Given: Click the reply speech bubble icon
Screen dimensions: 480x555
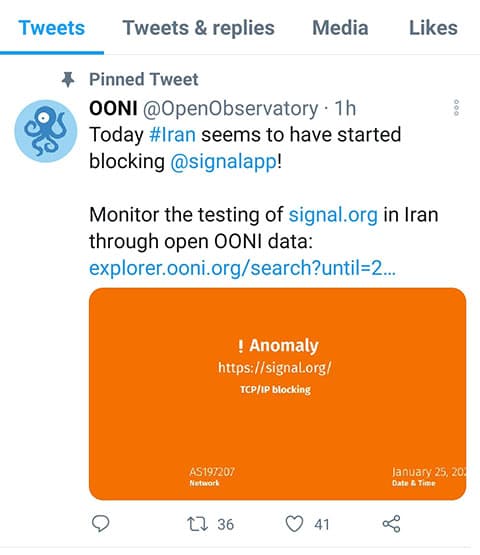Looking at the screenshot, I should pos(101,524).
